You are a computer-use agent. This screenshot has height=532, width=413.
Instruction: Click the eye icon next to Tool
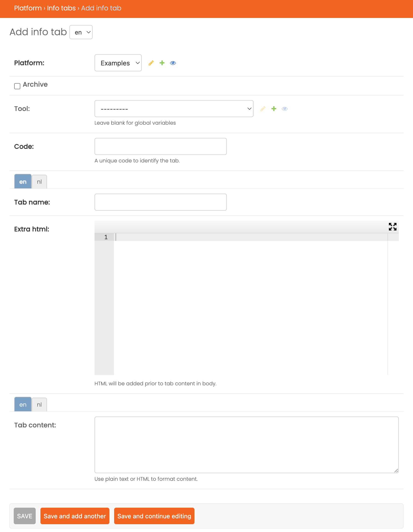(284, 109)
